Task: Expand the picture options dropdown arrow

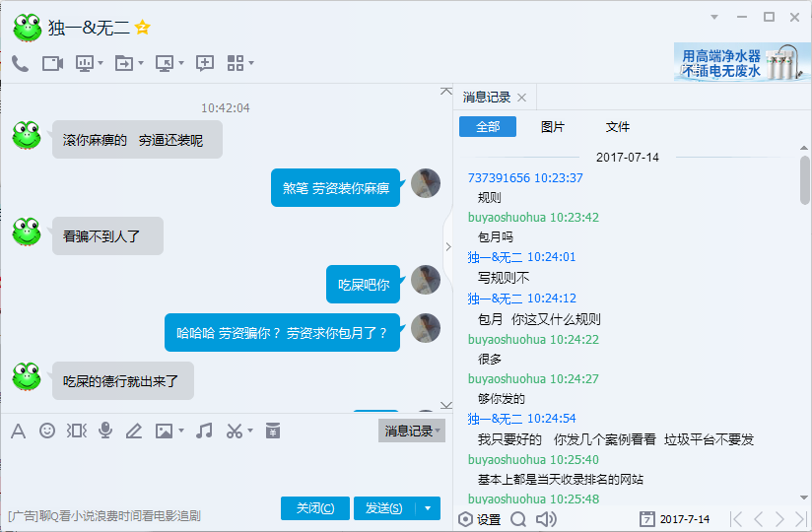Action: [180, 431]
